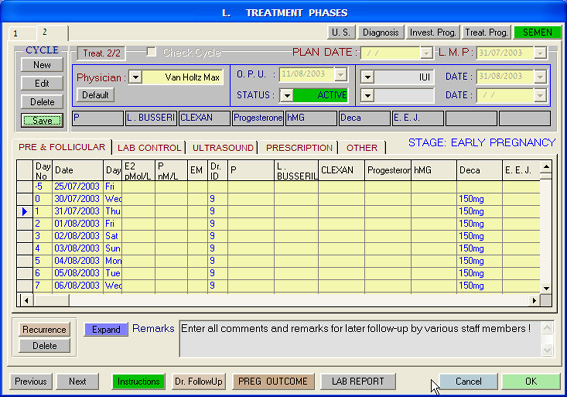
Task: Expand the STATUS dropdown arrow
Action: [287, 95]
